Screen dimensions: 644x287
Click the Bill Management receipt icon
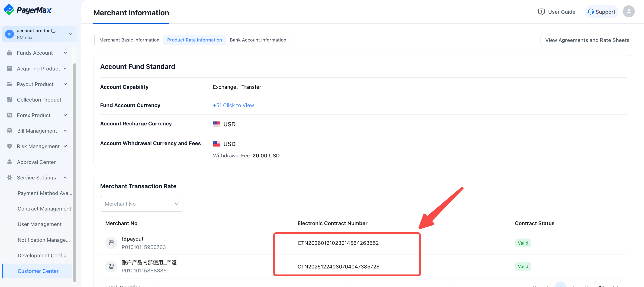point(10,131)
